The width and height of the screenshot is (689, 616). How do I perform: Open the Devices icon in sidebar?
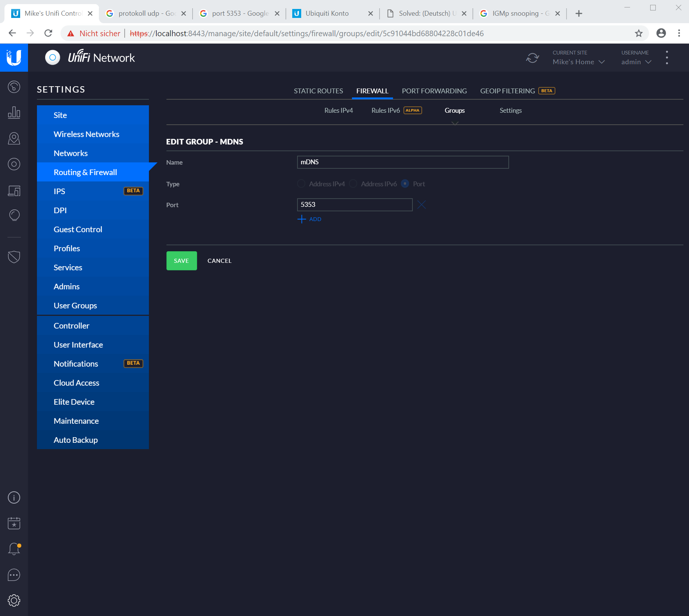point(14,164)
